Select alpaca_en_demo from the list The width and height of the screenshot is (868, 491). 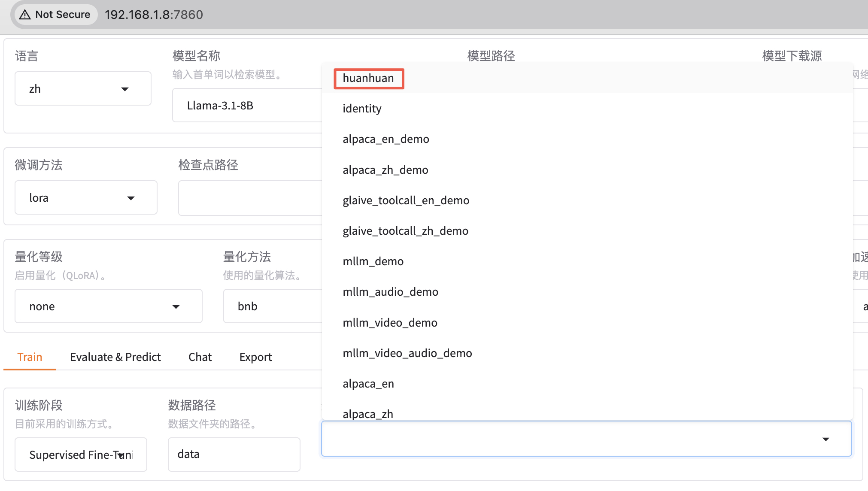click(x=385, y=139)
